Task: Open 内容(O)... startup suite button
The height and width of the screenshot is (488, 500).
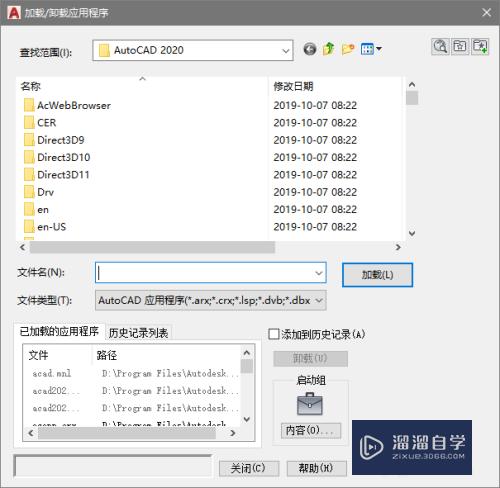Action: [311, 430]
